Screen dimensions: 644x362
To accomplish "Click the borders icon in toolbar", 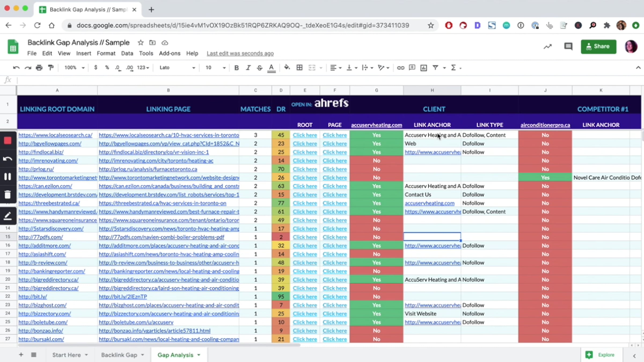I will coord(299,68).
